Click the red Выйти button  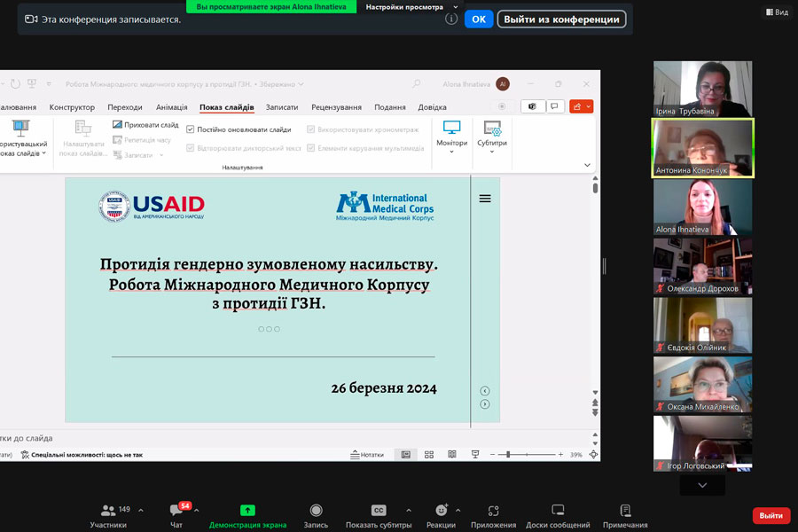coord(771,516)
